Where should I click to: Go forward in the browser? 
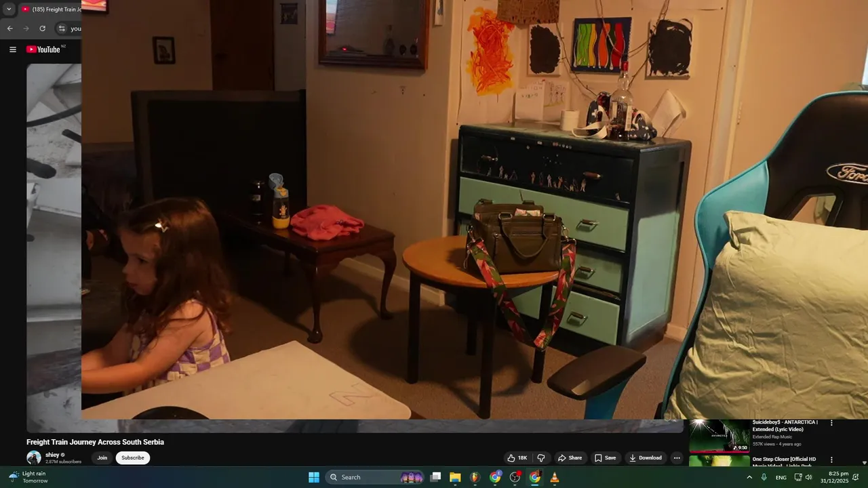click(26, 28)
